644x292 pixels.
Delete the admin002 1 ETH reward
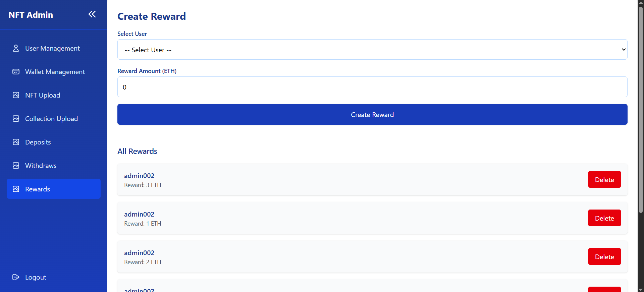[x=604, y=218]
